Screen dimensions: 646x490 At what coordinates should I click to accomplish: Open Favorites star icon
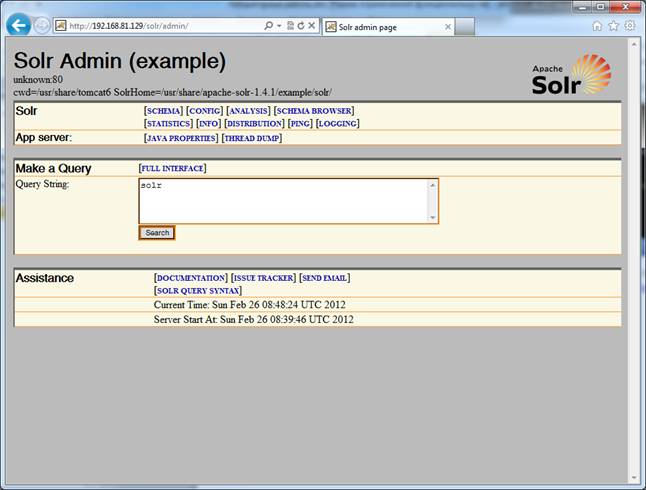(613, 26)
